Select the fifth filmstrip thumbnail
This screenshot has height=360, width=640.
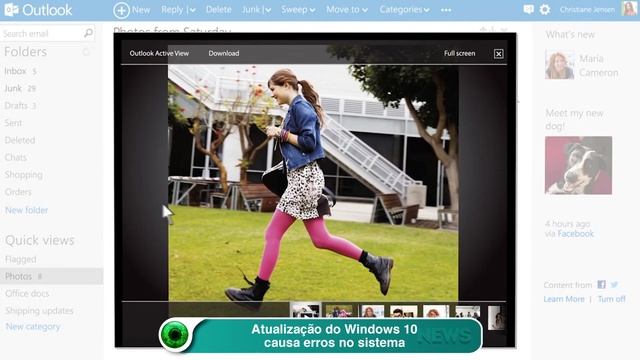(436, 311)
